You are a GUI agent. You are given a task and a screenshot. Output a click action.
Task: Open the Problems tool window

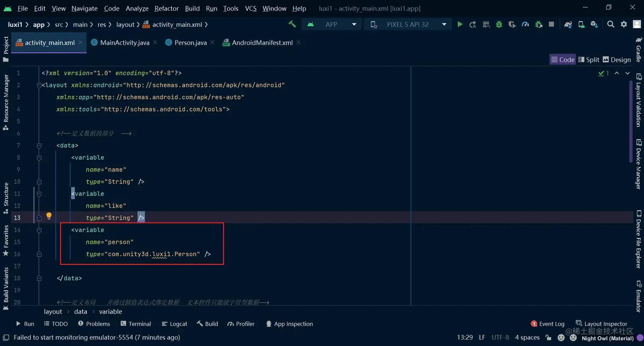94,324
